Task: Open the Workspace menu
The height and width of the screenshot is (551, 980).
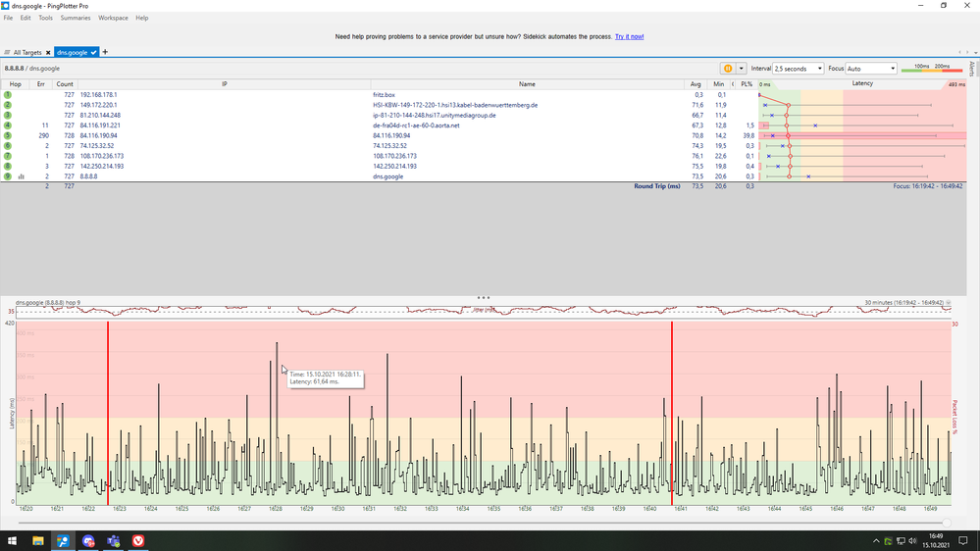Action: pos(113,18)
